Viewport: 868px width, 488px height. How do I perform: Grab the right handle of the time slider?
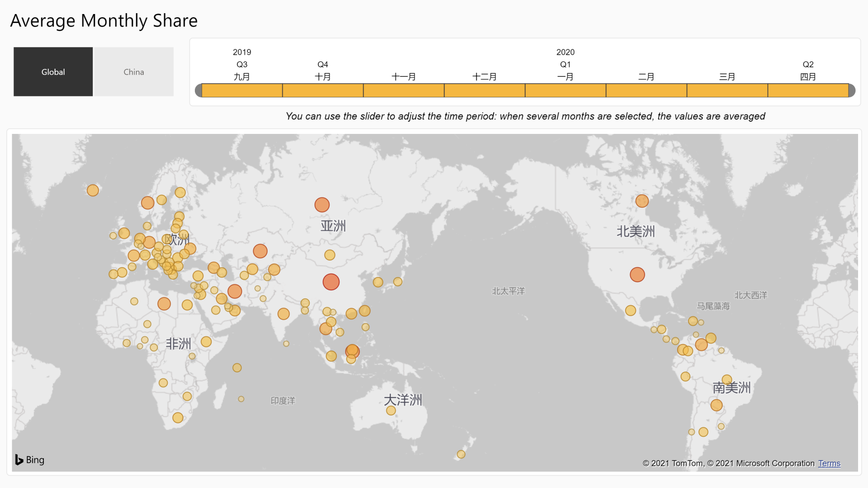pyautogui.click(x=852, y=90)
